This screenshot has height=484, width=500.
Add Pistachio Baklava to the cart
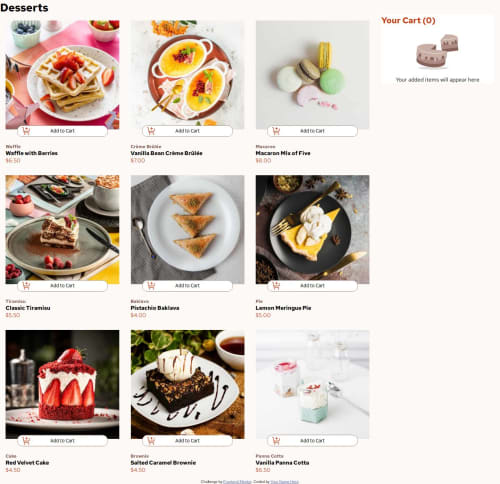[x=187, y=286]
